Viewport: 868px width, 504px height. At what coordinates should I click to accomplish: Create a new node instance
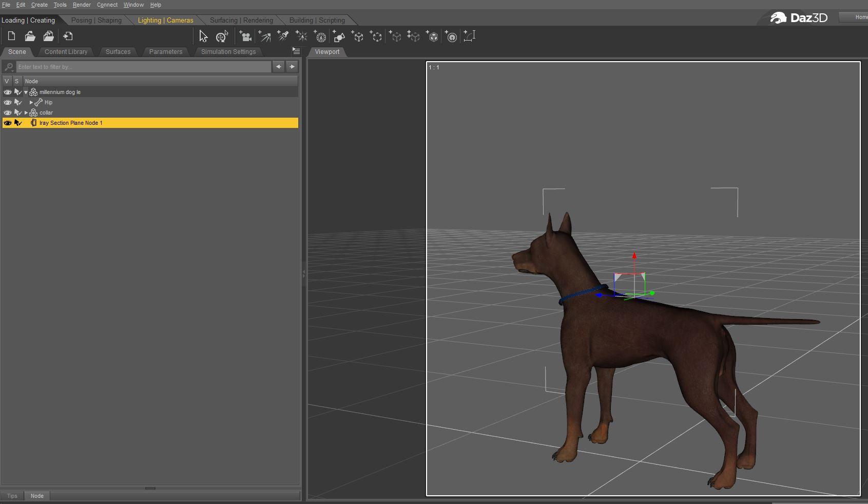(x=395, y=36)
